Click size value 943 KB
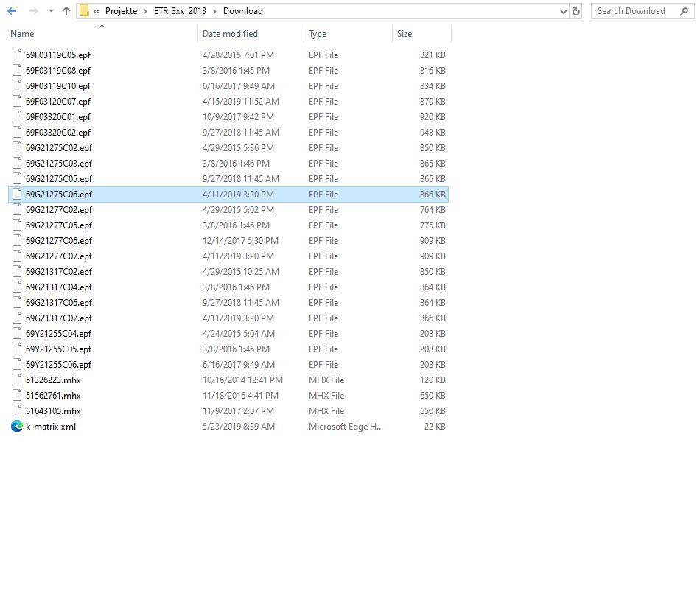This screenshot has width=700, height=591. (x=433, y=132)
